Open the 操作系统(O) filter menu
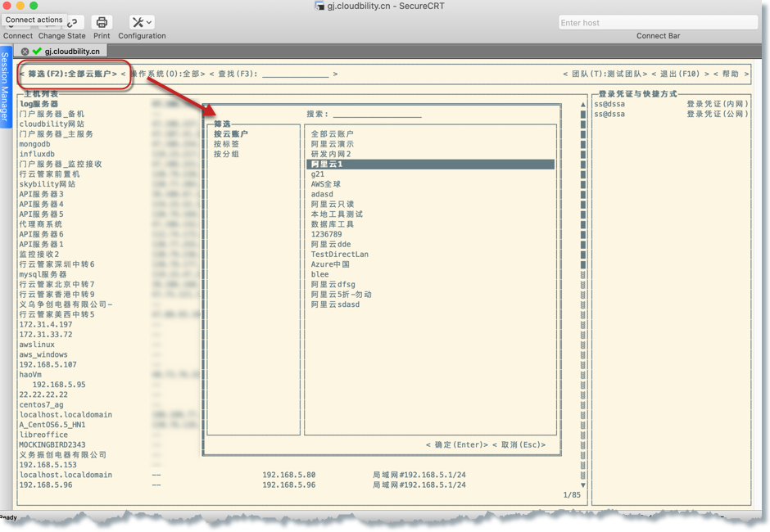 coord(164,74)
